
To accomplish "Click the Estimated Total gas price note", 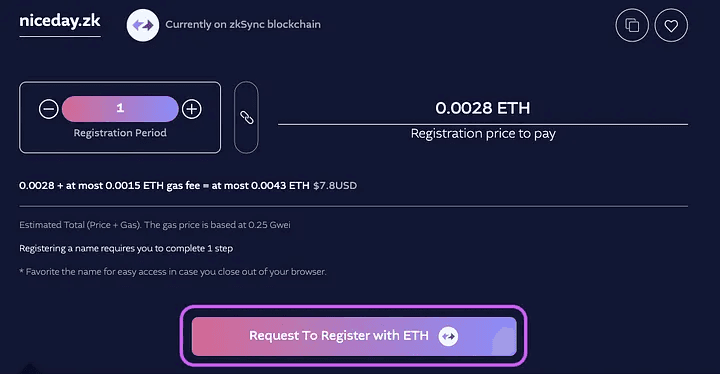I will point(155,225).
